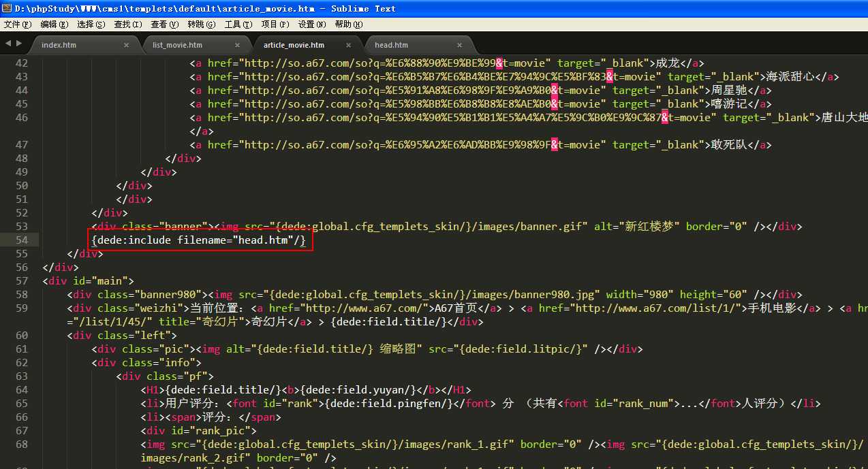Viewport: 868px width, 469px height.
Task: Click line number 64 in the gutter
Action: click(21, 390)
